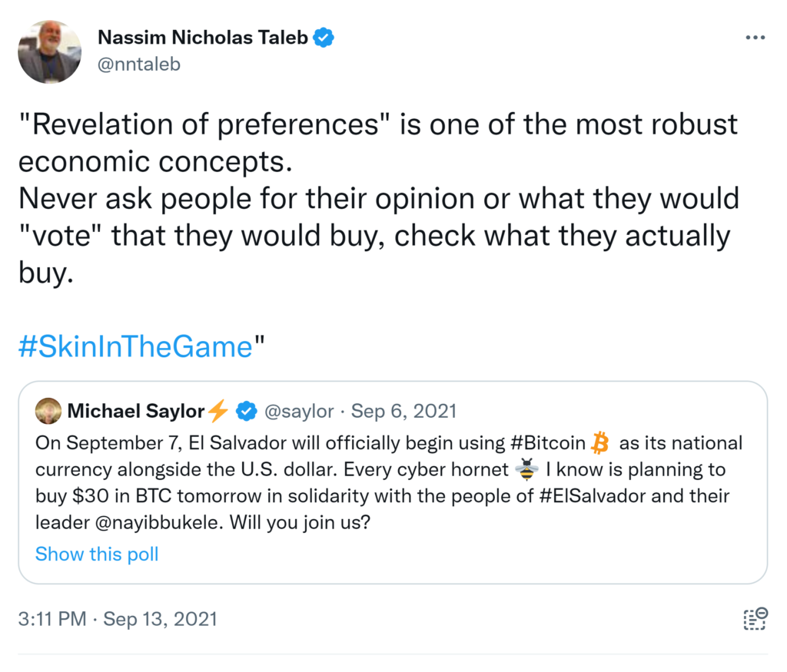Click Taleb's blue verified badge

(x=324, y=37)
